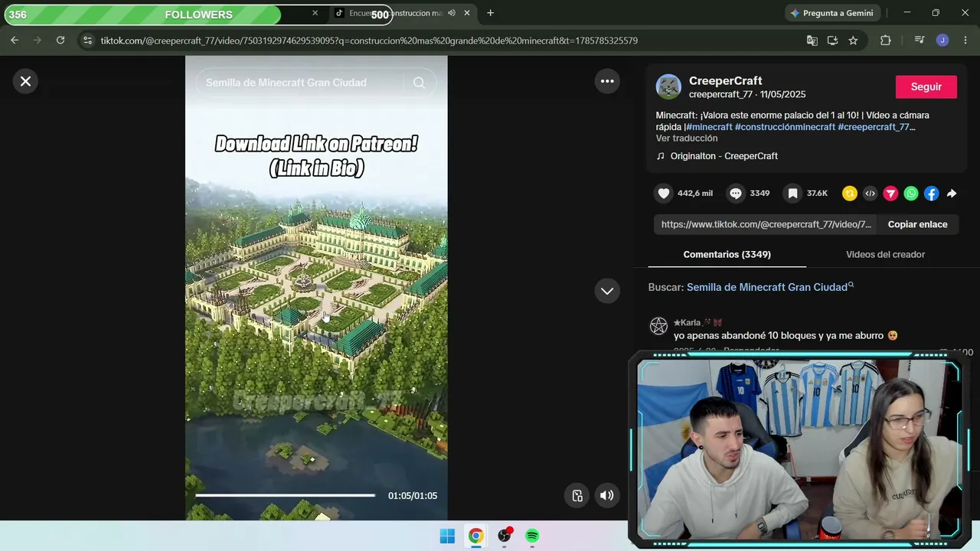Open Karla's commenter avatar

pyautogui.click(x=658, y=327)
